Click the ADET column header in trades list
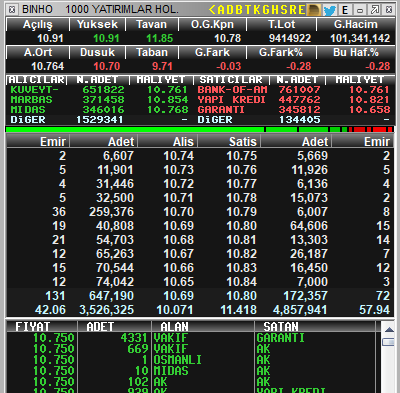This screenshot has height=393, width=400. (x=114, y=327)
